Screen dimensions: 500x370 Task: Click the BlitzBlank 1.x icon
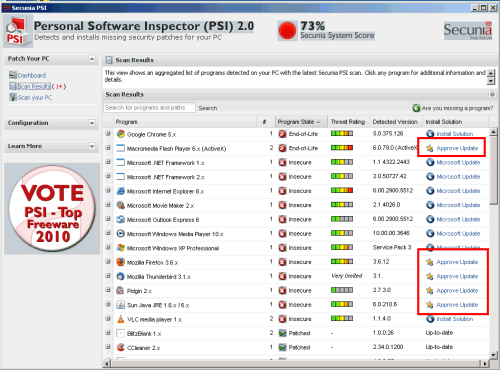pos(120,333)
